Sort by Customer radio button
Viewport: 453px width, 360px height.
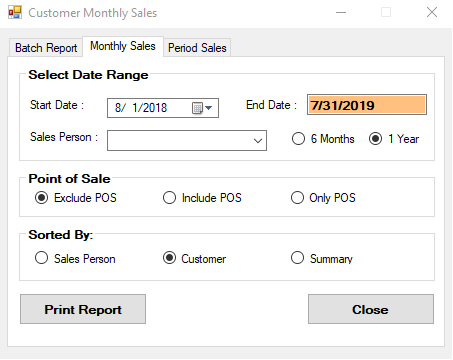[194, 258]
